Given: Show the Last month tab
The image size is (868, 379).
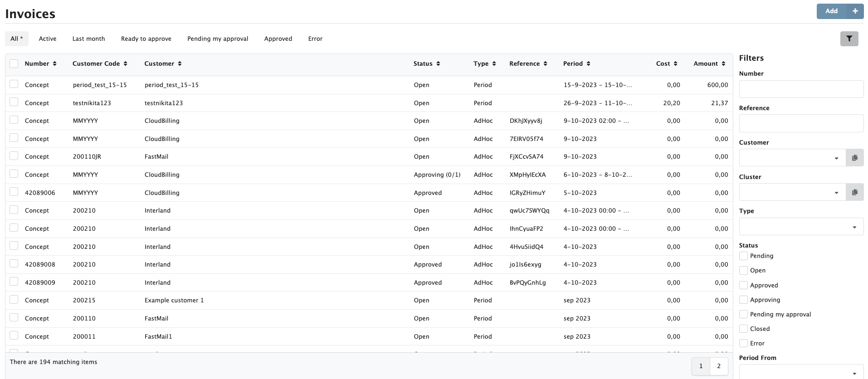Looking at the screenshot, I should coord(88,39).
